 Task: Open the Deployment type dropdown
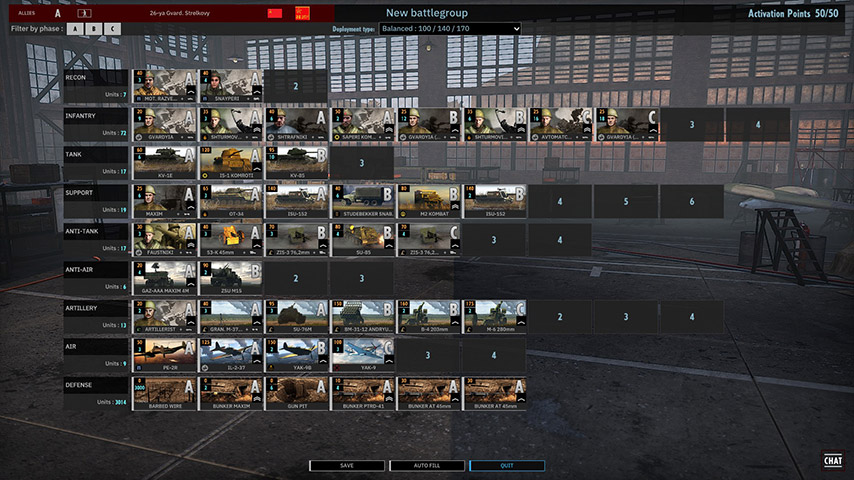pos(450,28)
